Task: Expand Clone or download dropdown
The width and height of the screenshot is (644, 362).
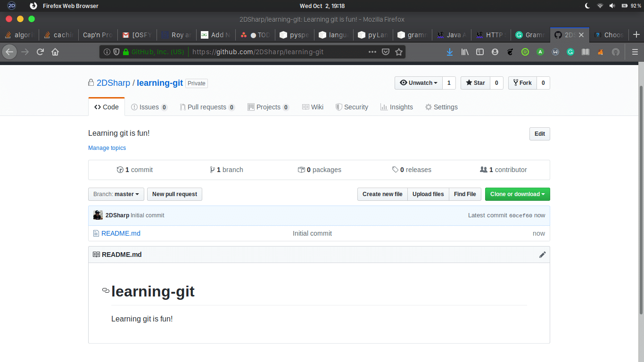Action: pyautogui.click(x=517, y=194)
